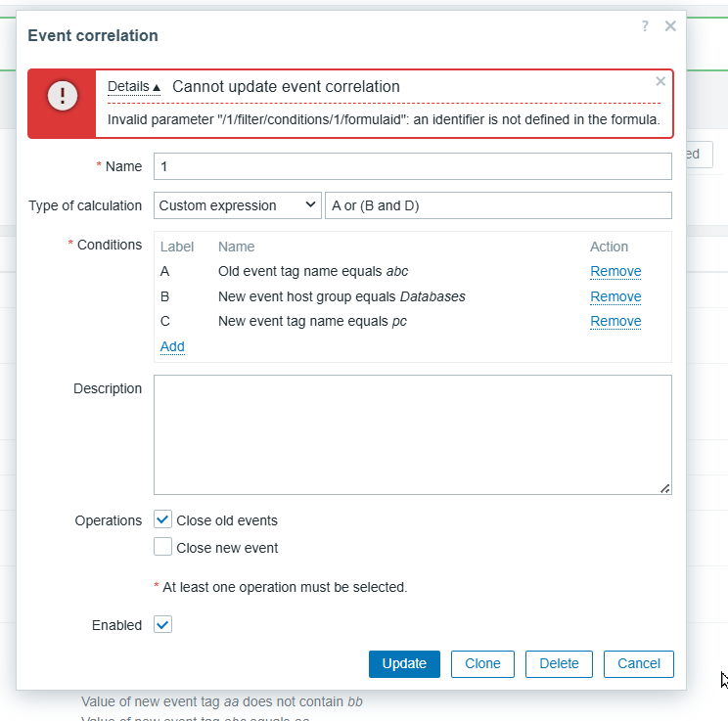Remove condition C new event tag

click(x=614, y=321)
